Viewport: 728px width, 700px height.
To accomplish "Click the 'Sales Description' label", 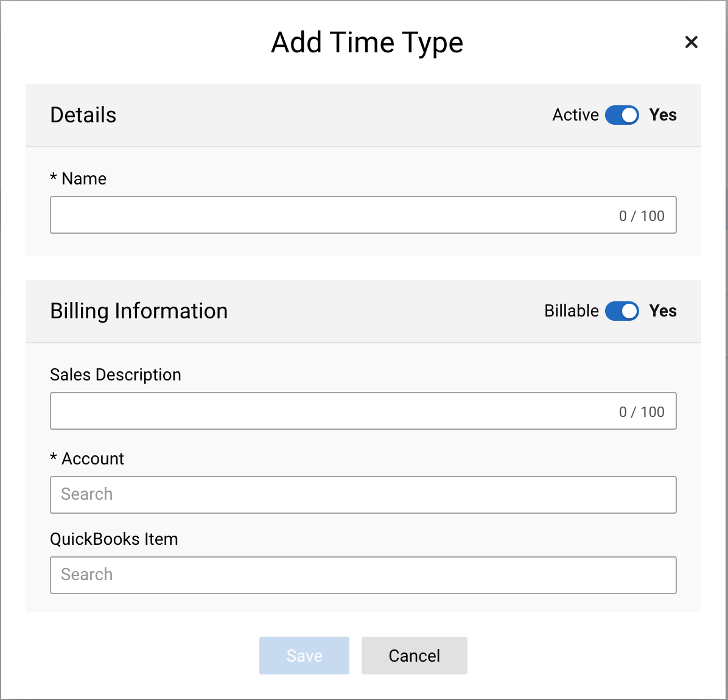I will (x=116, y=375).
